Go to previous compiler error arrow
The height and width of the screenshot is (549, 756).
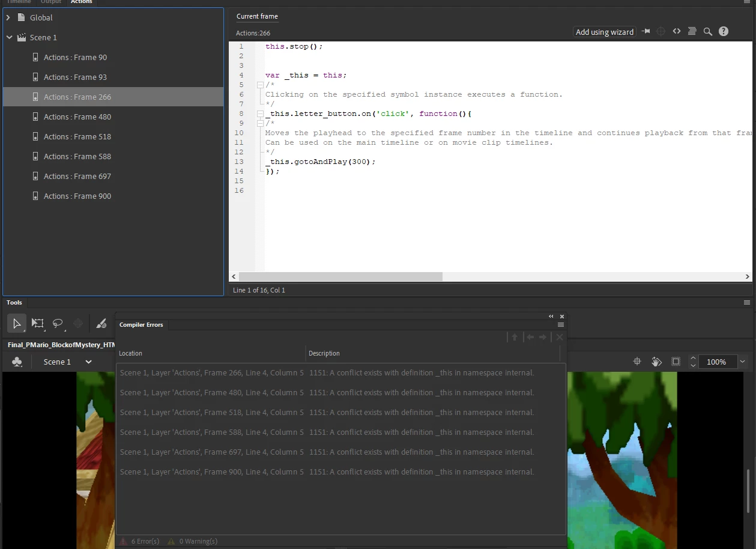pyautogui.click(x=530, y=338)
